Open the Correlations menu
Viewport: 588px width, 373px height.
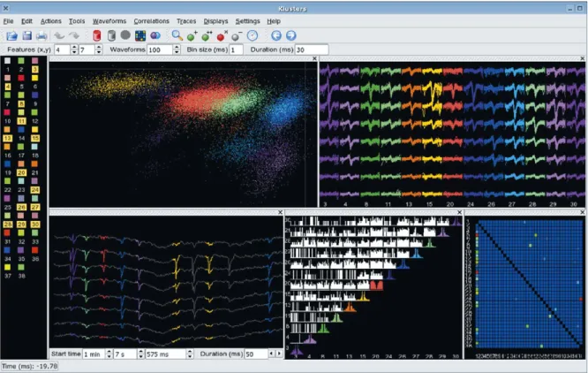coord(152,21)
